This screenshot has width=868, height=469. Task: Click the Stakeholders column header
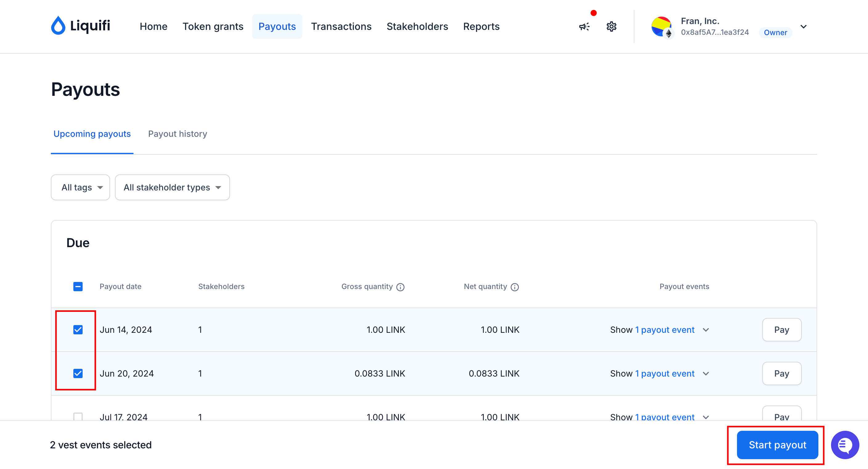(x=221, y=286)
